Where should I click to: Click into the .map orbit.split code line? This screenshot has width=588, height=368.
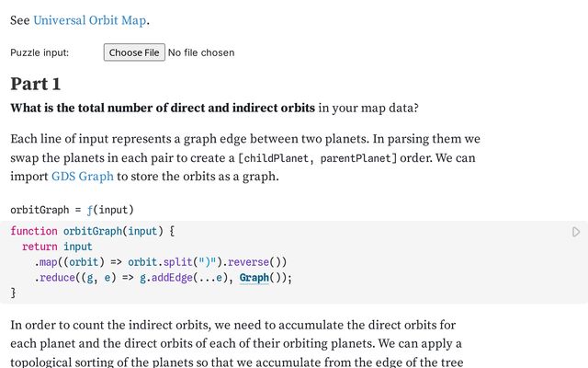(161, 262)
